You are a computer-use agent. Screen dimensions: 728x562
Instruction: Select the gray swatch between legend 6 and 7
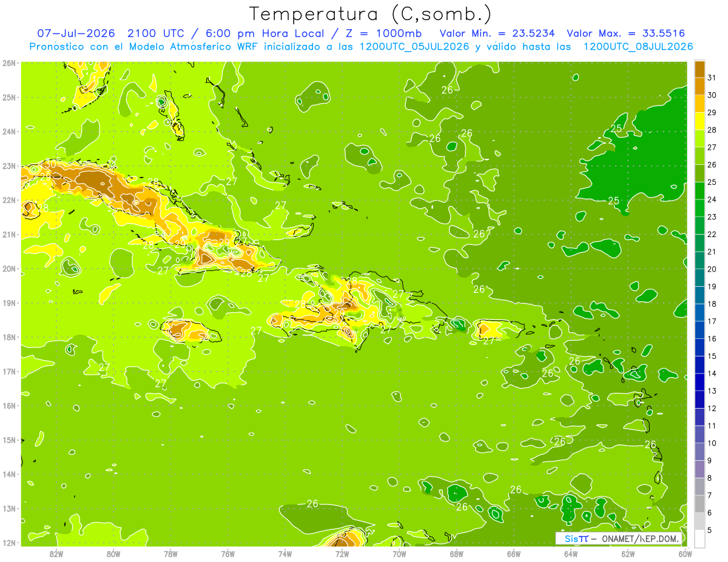(x=700, y=504)
